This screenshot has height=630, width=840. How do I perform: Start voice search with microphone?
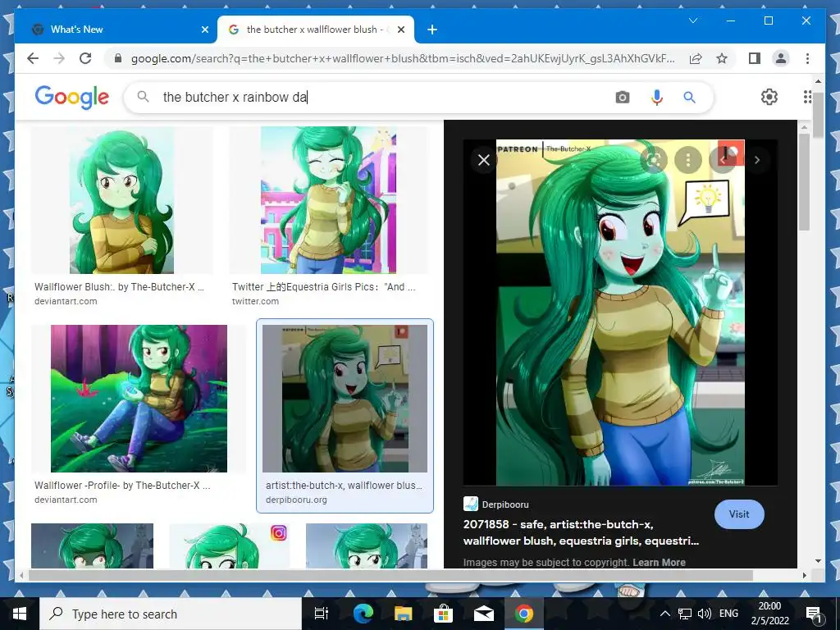tap(657, 97)
